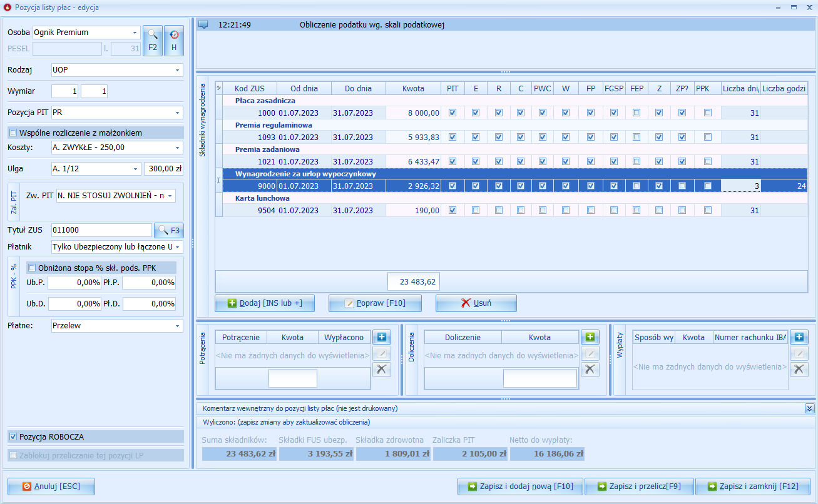Add a new Wypłaty entry with plus icon
This screenshot has width=818, height=504.
pos(799,337)
